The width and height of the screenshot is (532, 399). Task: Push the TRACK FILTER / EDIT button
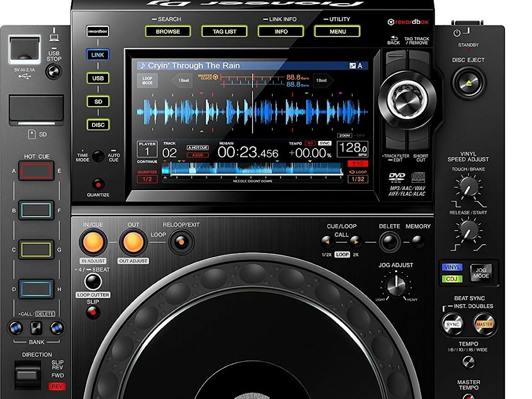point(396,141)
